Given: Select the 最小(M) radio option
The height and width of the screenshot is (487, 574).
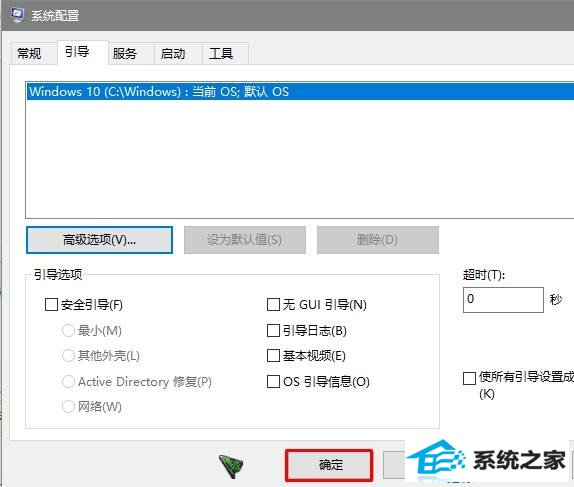Looking at the screenshot, I should pos(68,330).
